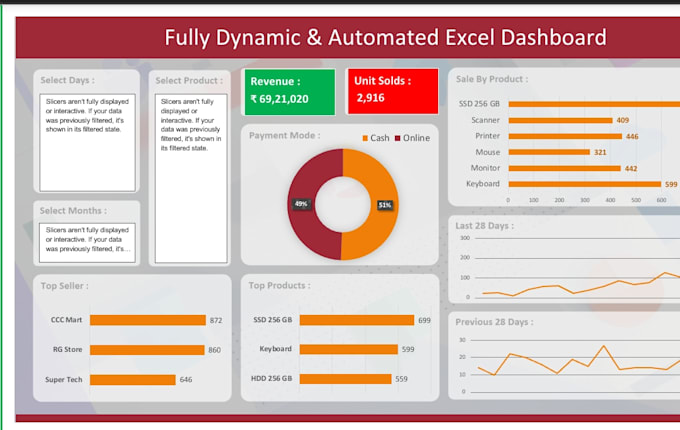680x430 pixels.
Task: Click the Revenue ₹ 69,21,020 green card
Action: (290, 92)
